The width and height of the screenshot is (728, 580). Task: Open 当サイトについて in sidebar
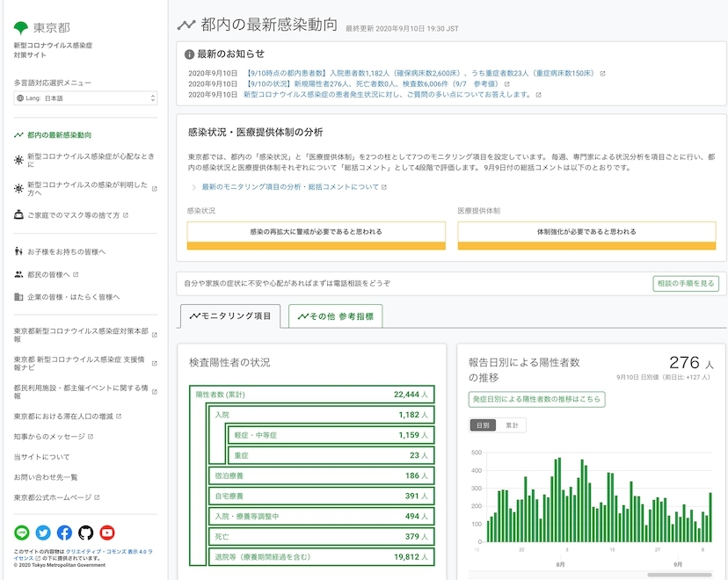tap(42, 457)
